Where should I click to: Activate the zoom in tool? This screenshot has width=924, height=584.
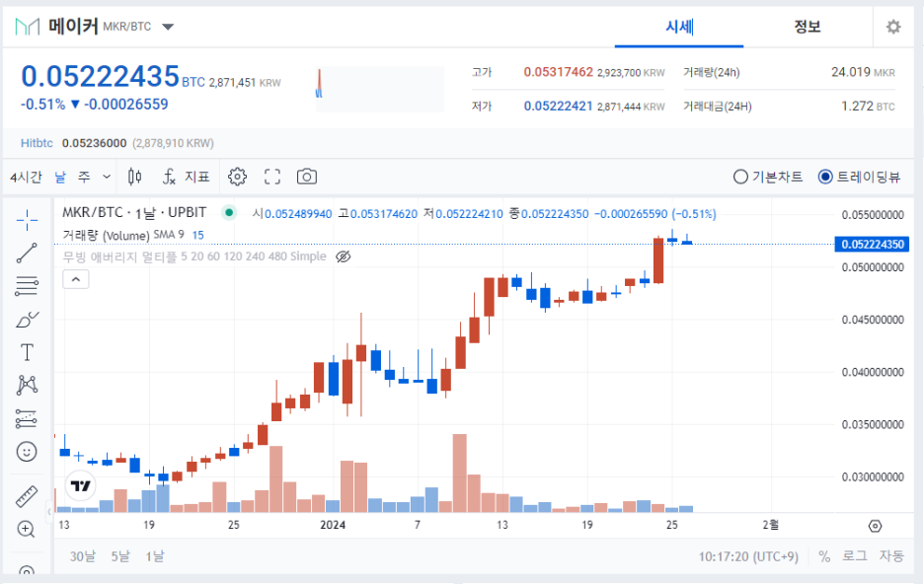(27, 529)
